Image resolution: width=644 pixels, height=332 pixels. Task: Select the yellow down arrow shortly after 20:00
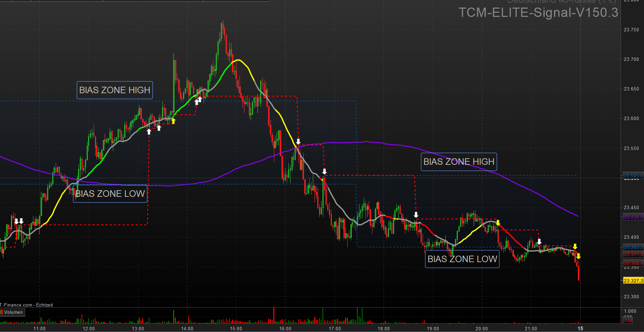(x=498, y=223)
